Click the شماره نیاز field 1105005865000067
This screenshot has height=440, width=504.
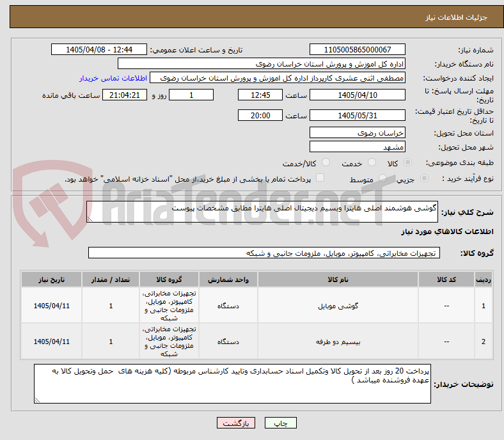pyautogui.click(x=357, y=49)
